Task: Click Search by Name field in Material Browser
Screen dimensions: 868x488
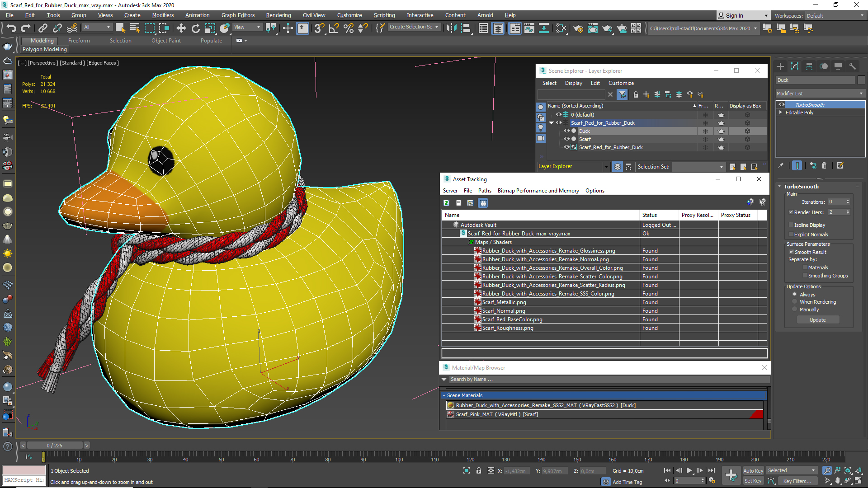Action: coord(608,380)
